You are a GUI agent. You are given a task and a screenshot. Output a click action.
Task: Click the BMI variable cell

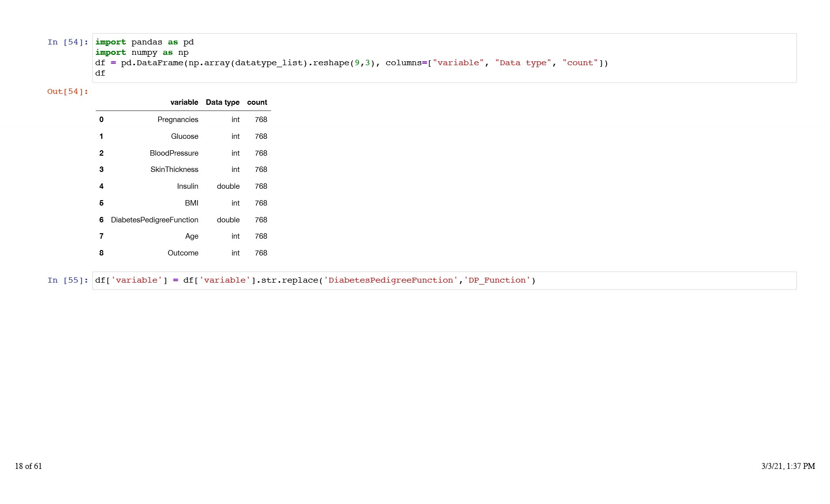(x=191, y=203)
